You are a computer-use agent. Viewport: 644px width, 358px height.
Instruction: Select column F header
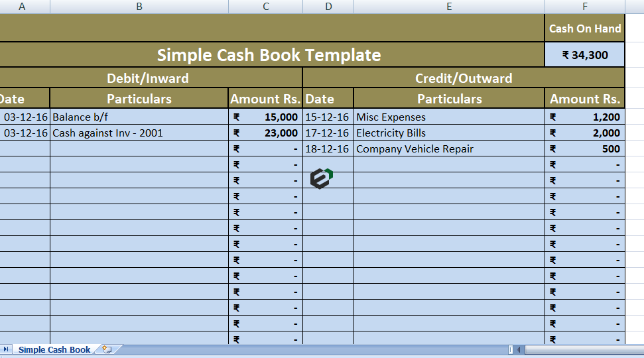point(584,7)
